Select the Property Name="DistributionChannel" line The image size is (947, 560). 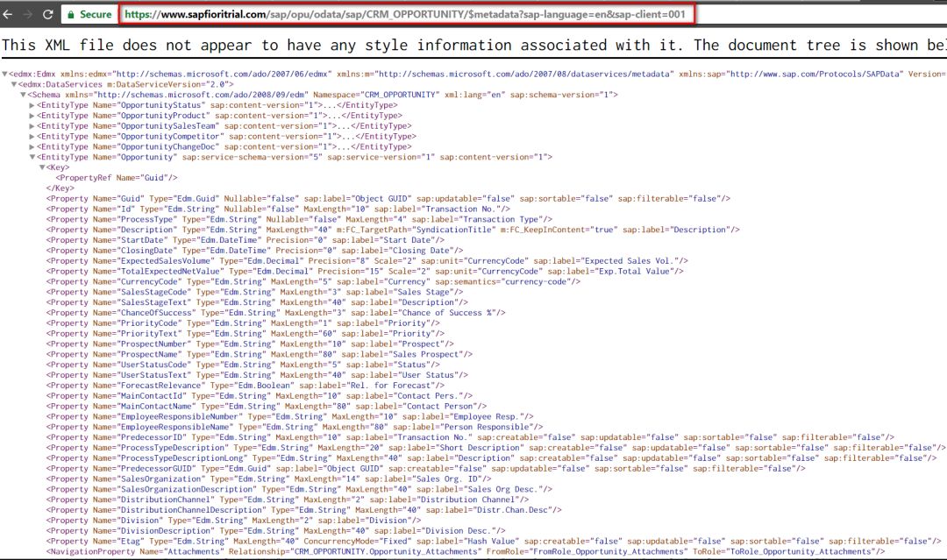click(x=288, y=500)
